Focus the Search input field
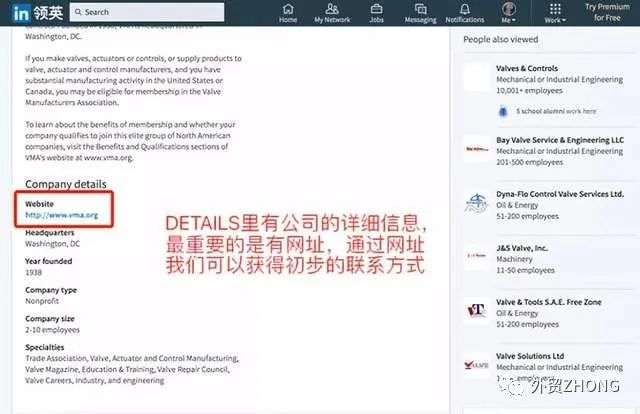640x414 pixels. (x=147, y=12)
